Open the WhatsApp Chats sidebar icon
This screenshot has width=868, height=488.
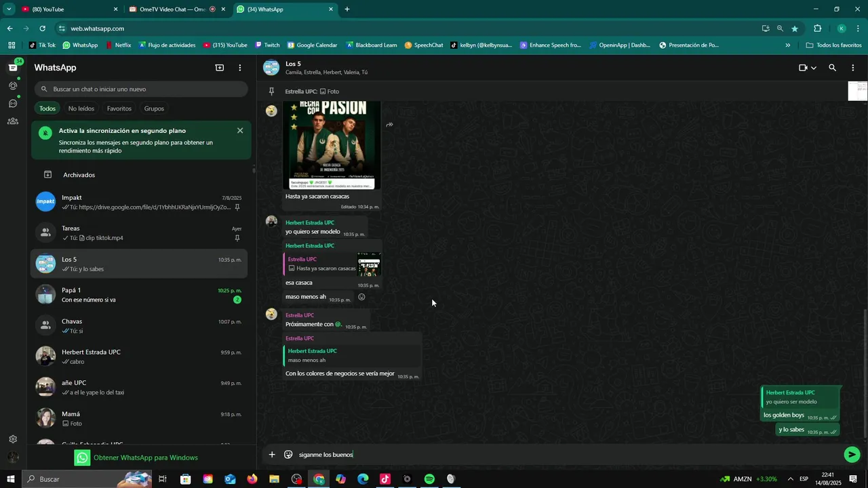[13, 68]
